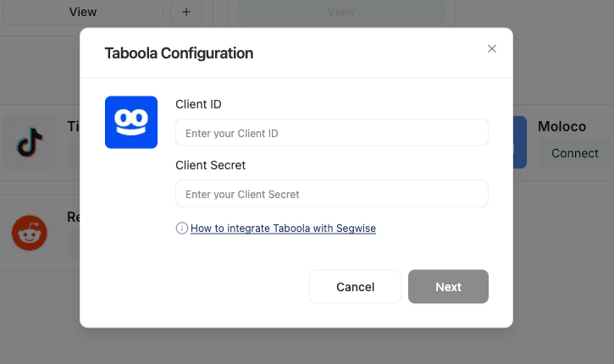Viewport: 614px width, 364px height.
Task: Focus the Client Secret input field
Action: 331,194
